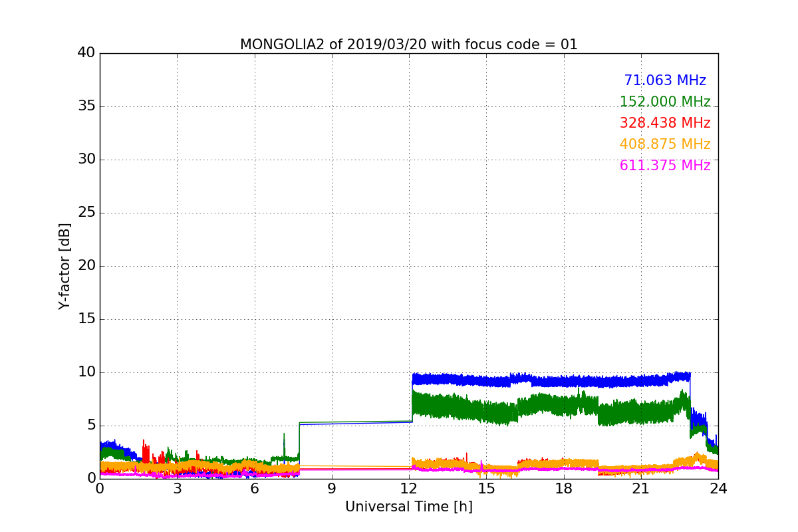Screen dimensions: 798x532
Task: Click the x-axis tick label 15
Action: (487, 489)
